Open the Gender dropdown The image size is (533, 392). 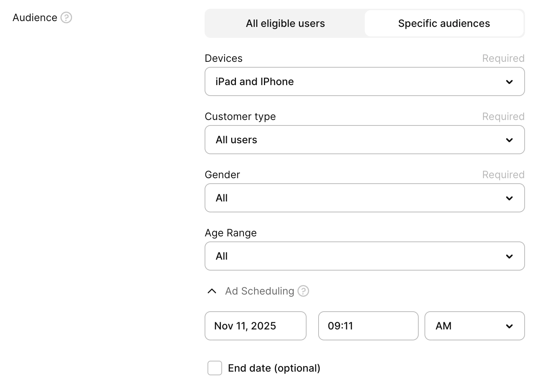tap(364, 198)
